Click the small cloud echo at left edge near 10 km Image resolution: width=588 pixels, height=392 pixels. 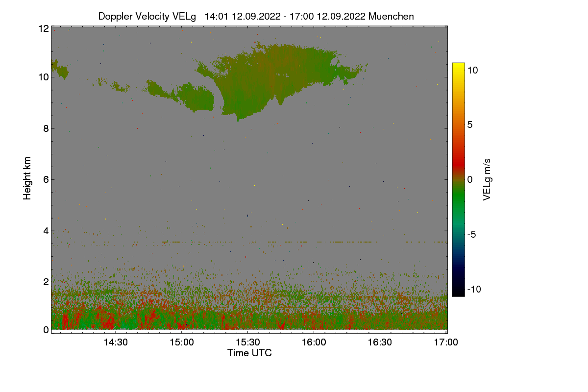(x=59, y=69)
